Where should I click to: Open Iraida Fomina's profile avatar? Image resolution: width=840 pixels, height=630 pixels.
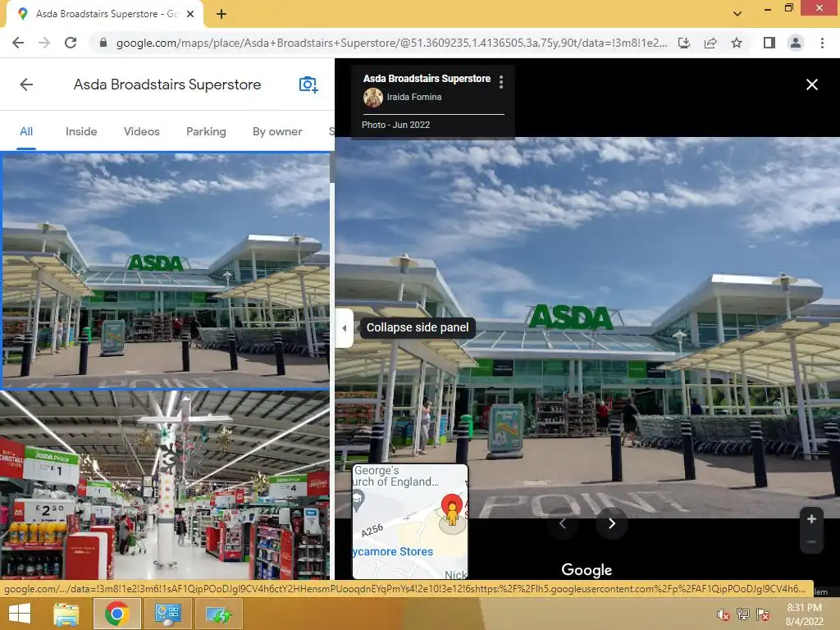(x=373, y=98)
